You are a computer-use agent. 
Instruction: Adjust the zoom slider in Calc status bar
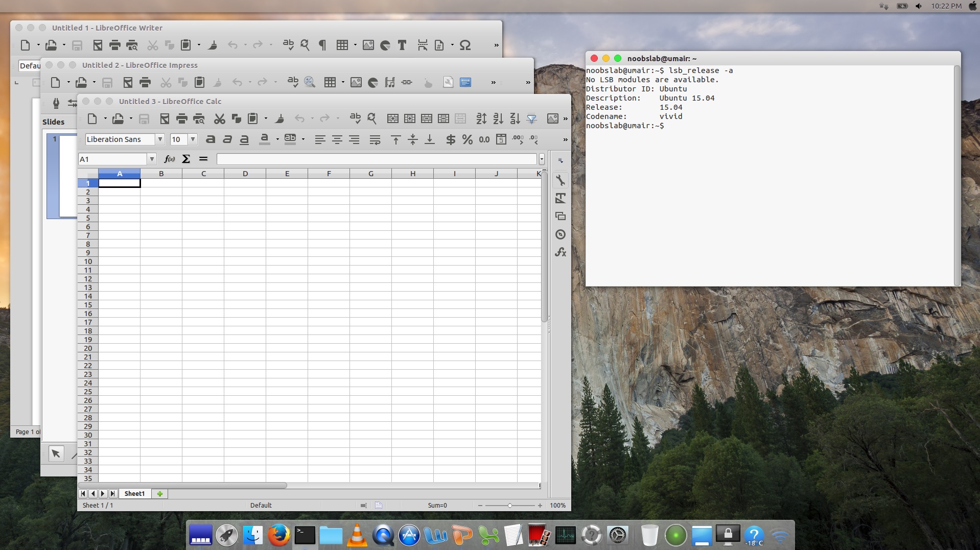tap(509, 506)
